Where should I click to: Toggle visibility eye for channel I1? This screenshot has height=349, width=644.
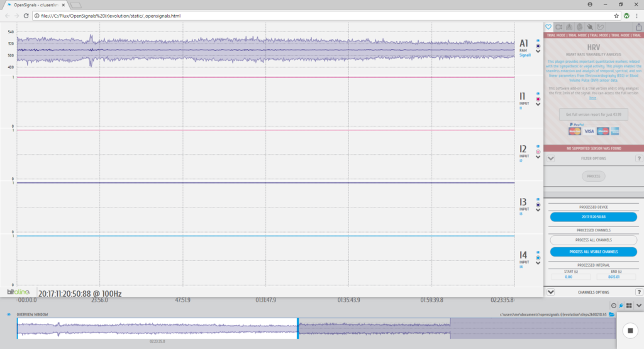tap(538, 94)
